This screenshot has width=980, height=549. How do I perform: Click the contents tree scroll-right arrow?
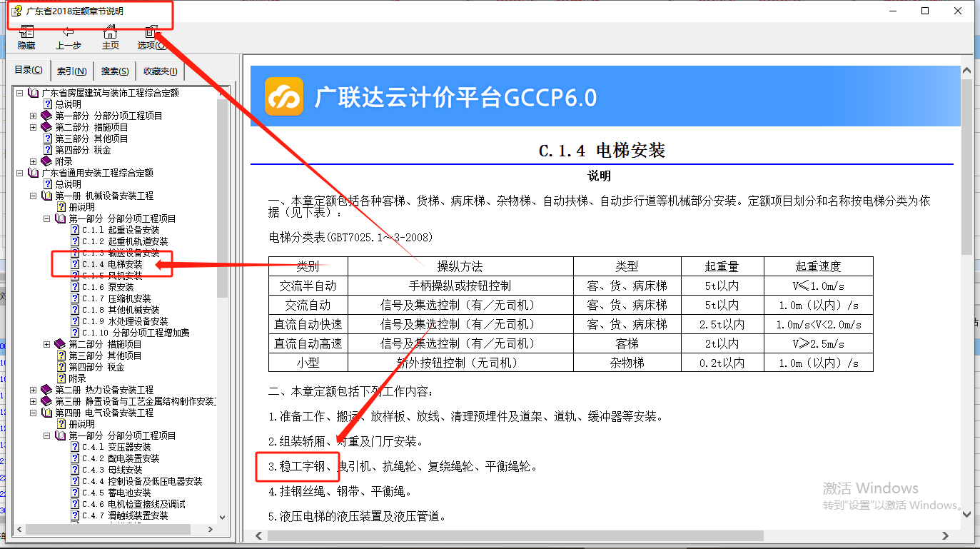211,530
